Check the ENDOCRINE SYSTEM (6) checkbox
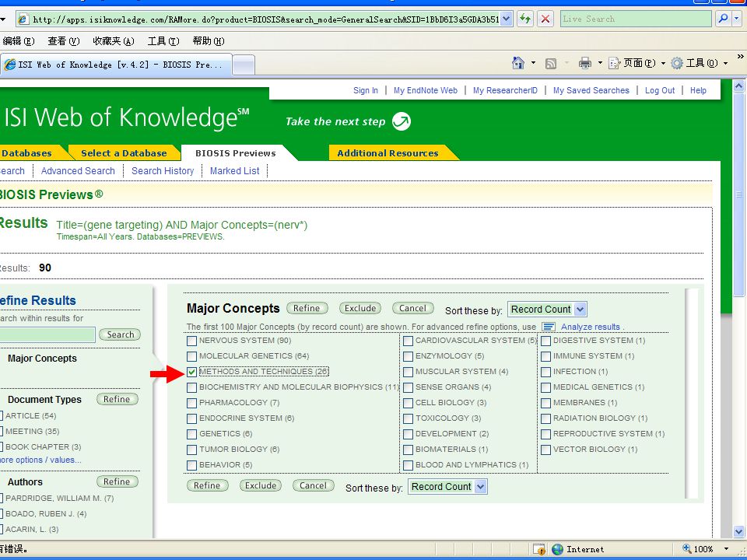The width and height of the screenshot is (747, 560). [191, 419]
